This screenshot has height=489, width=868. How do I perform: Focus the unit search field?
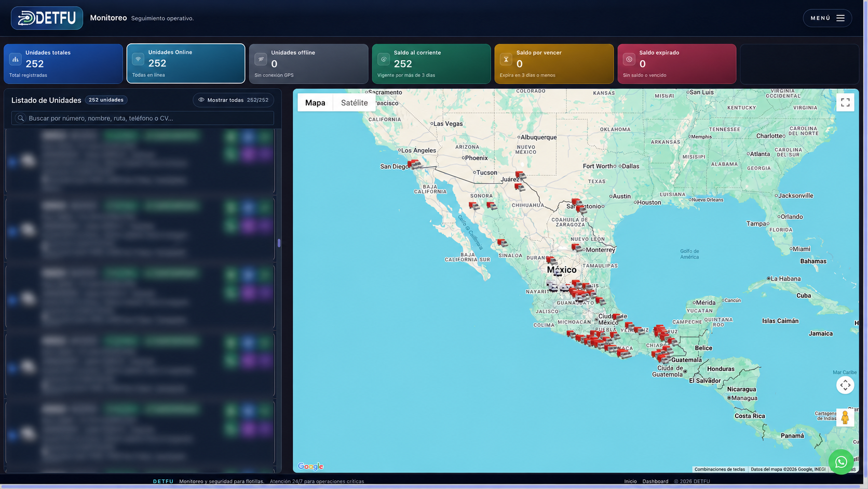[x=143, y=118]
